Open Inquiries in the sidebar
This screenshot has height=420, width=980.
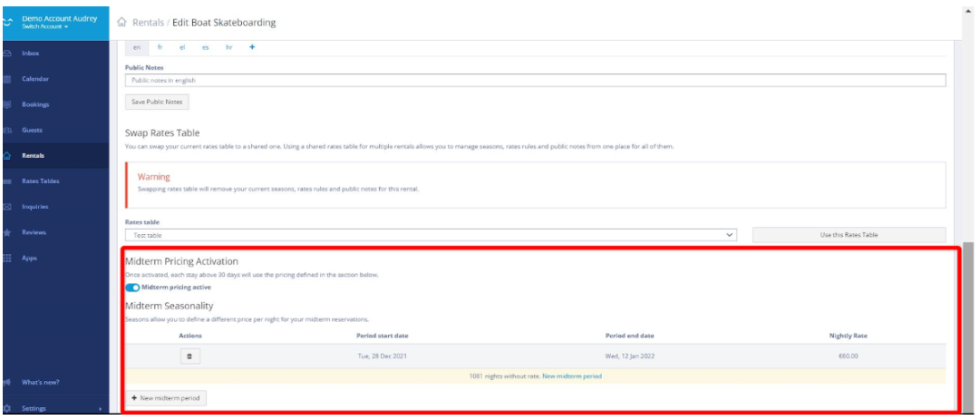pyautogui.click(x=34, y=206)
